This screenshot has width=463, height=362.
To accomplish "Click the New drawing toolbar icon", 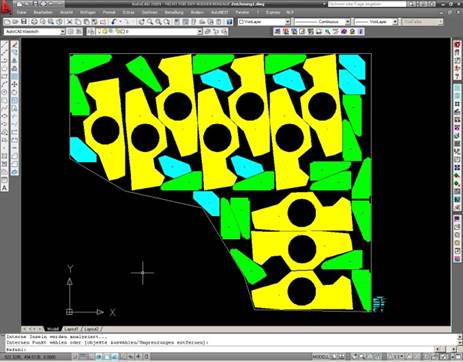I will pos(7,22).
